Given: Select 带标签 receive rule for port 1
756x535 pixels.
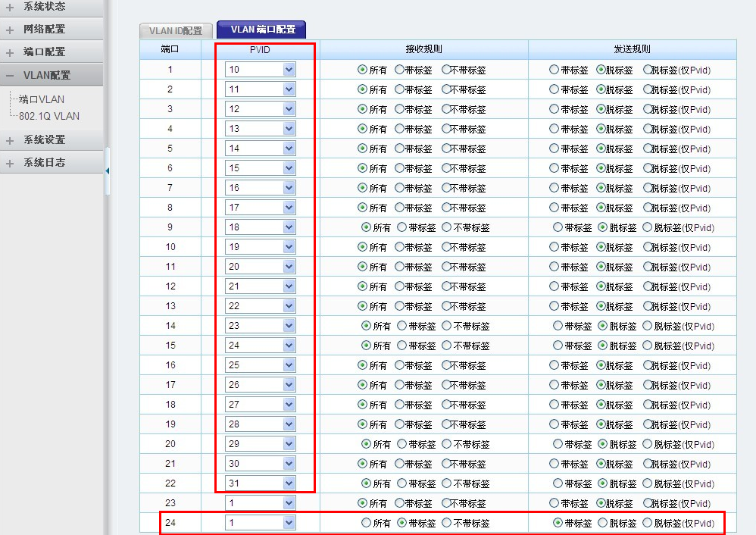Looking at the screenshot, I should [x=399, y=70].
